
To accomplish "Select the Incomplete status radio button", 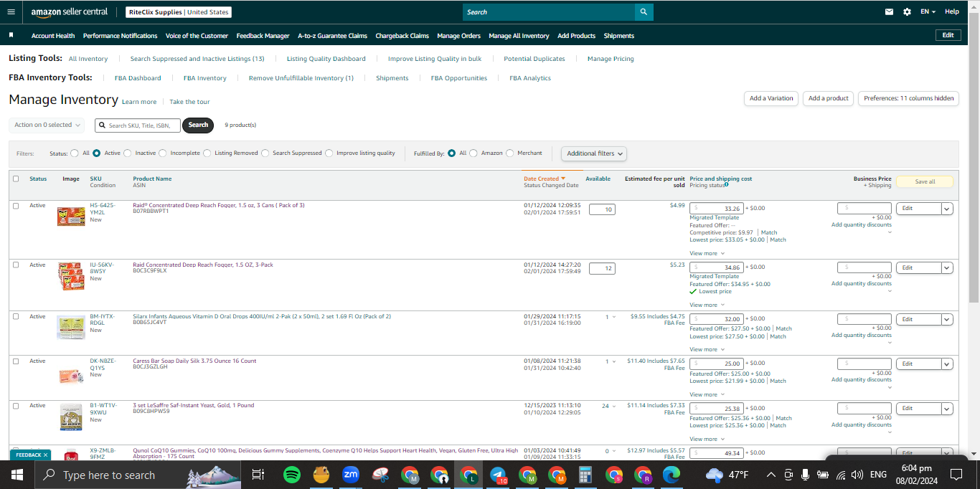I will click(163, 153).
